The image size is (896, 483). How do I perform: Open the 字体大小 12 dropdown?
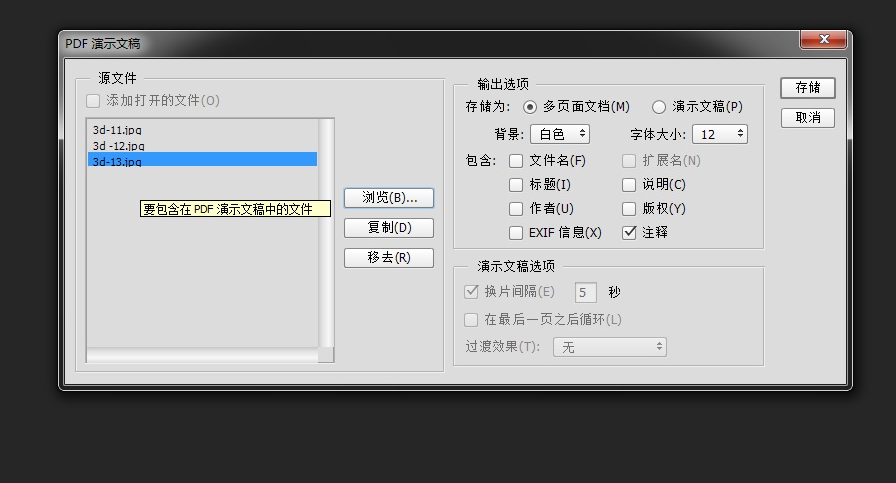[x=720, y=134]
